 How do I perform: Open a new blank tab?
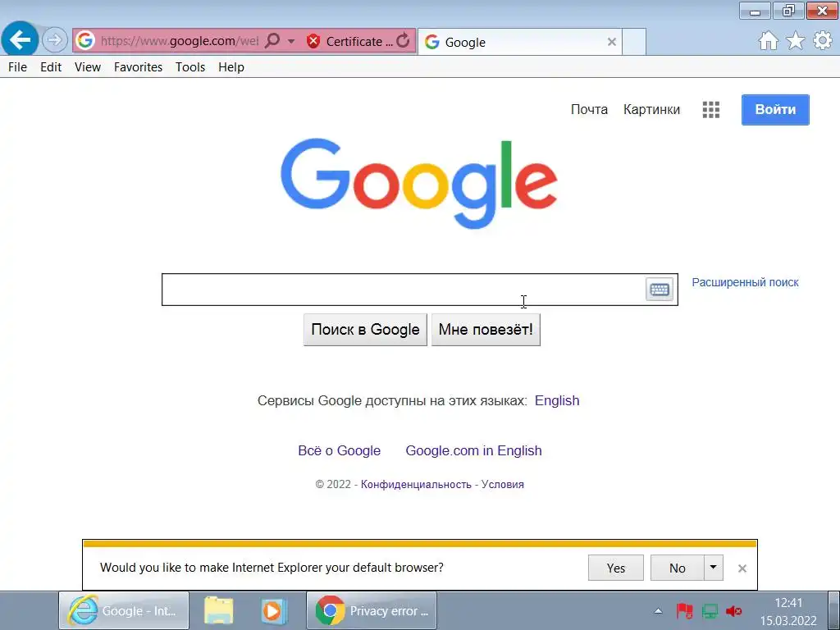click(634, 42)
